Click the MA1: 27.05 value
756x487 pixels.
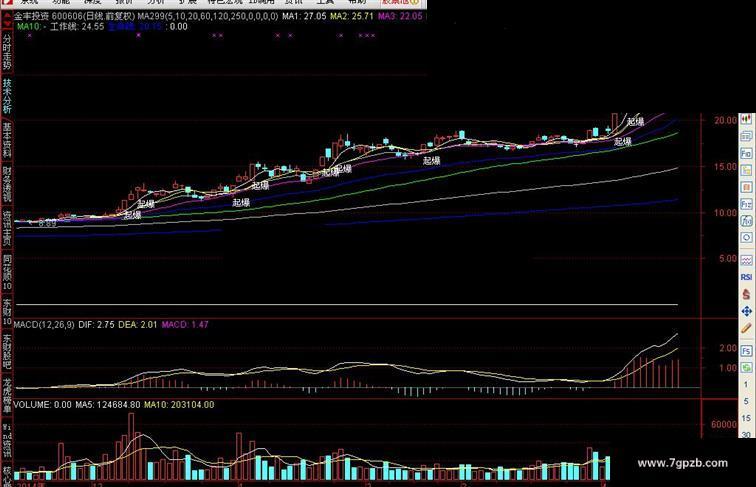[304, 16]
